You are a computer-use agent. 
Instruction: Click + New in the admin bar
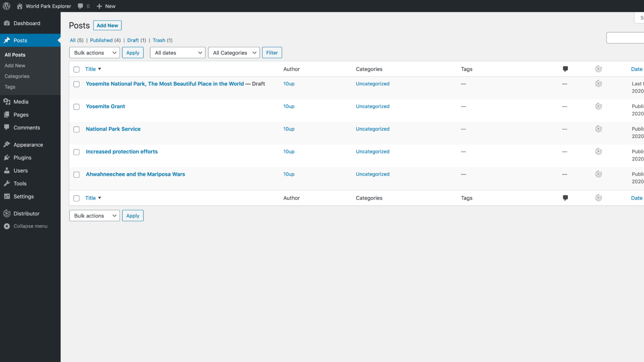pyautogui.click(x=106, y=6)
